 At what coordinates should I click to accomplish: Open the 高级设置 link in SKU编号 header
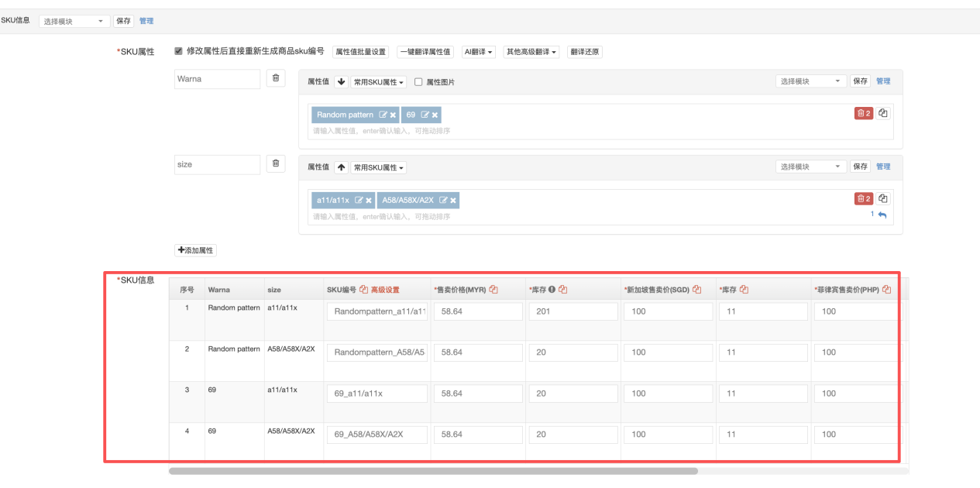click(x=385, y=290)
